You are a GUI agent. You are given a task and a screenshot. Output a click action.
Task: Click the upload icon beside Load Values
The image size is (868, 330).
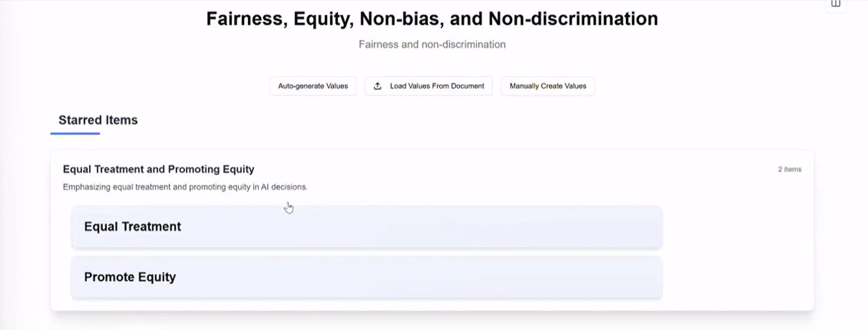[378, 86]
